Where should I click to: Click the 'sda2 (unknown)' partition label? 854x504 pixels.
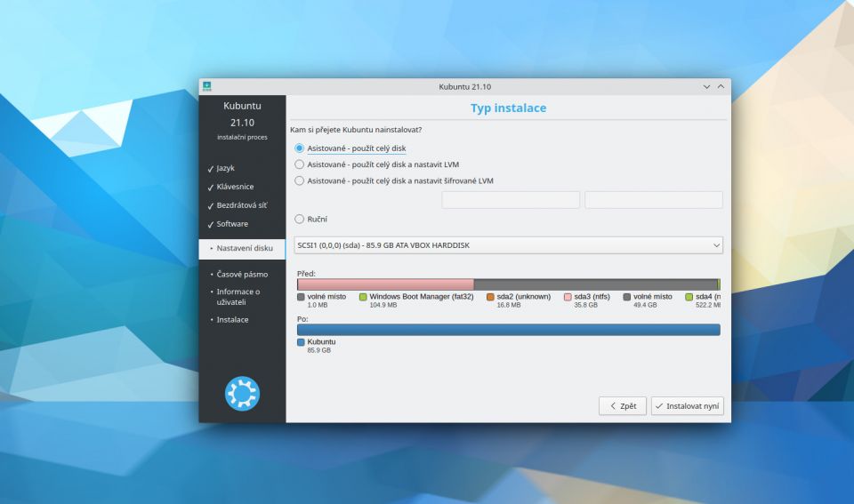click(x=524, y=297)
